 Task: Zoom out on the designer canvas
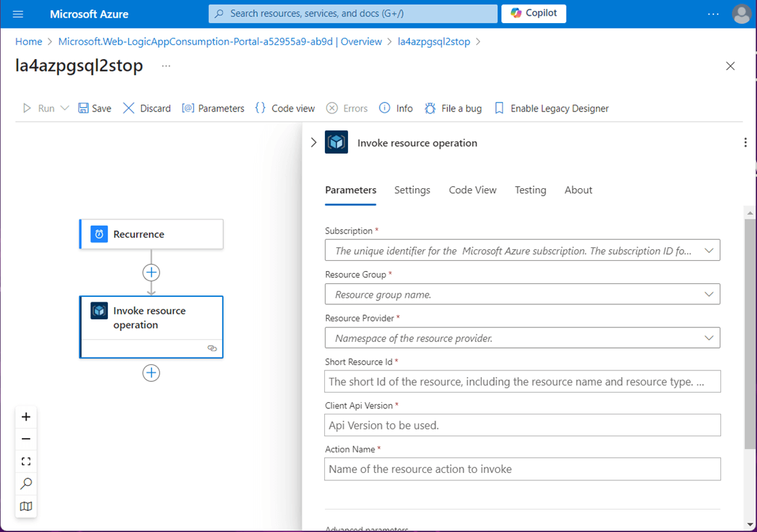[26, 439]
